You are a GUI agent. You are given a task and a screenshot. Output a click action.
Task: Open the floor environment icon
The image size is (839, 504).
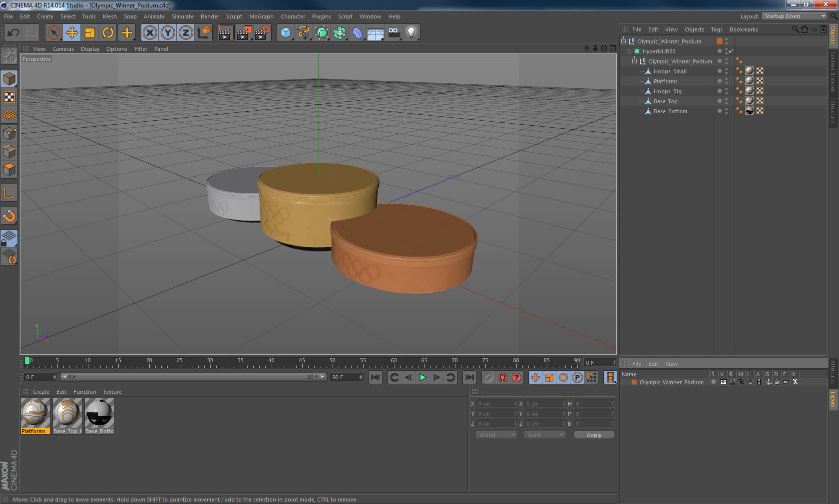coord(376,33)
